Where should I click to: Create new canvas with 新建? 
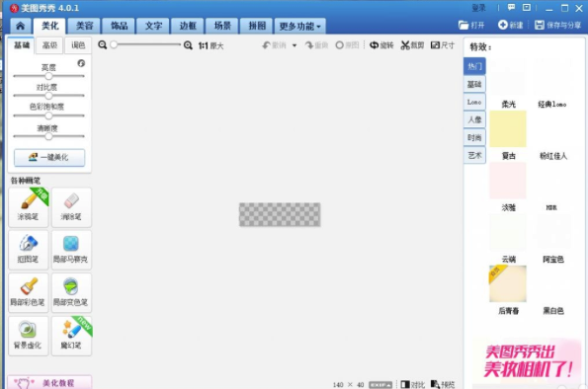click(510, 25)
